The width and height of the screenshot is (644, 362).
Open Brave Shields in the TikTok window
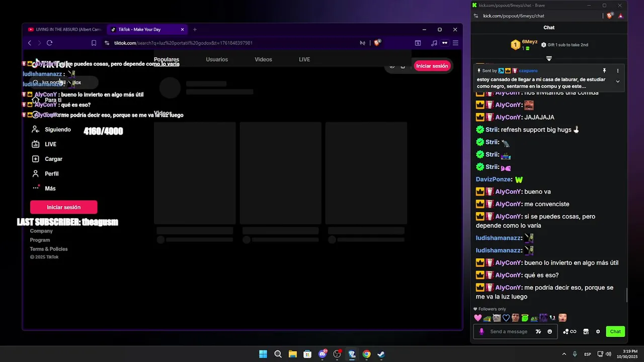(x=377, y=43)
